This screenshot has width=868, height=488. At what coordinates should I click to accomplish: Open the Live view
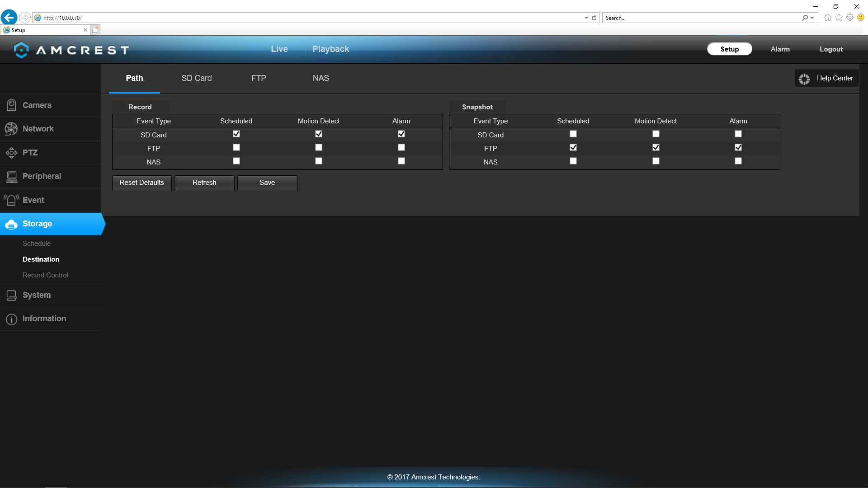pos(279,49)
